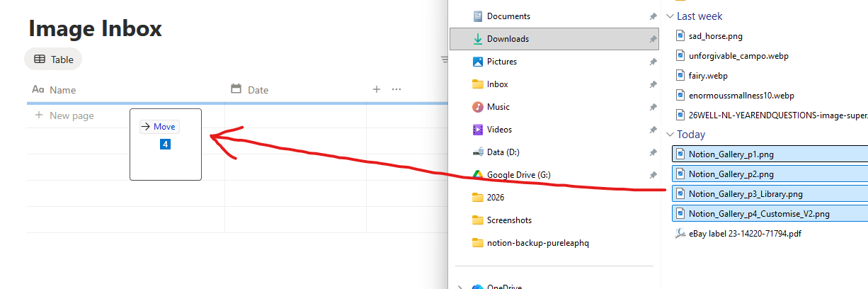Select Notion_Gallery_p2.png file
Image resolution: width=868 pixels, height=289 pixels.
770,174
